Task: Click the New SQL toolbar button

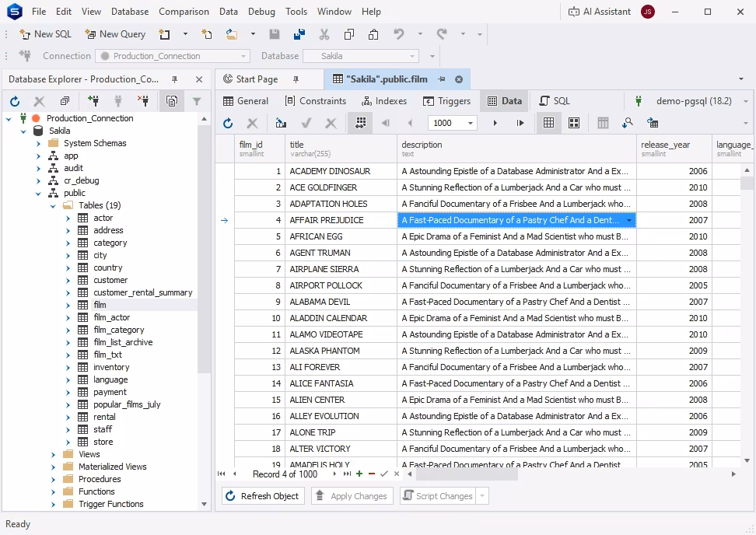Action: point(45,34)
